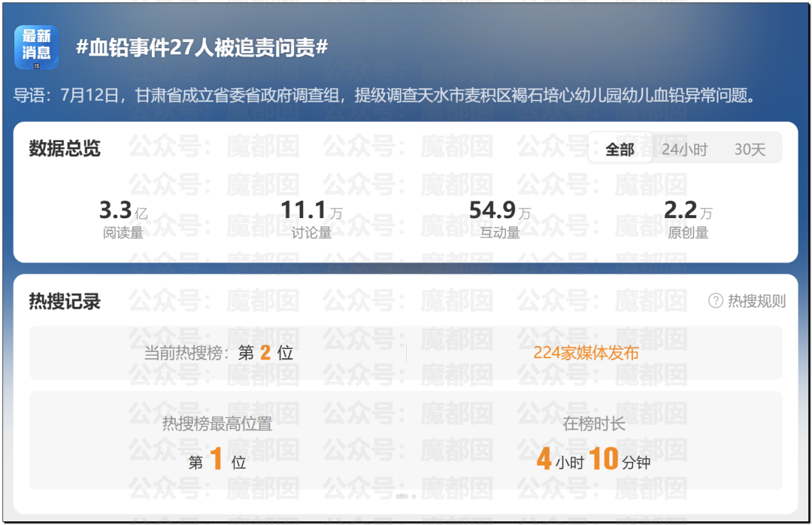Image resolution: width=812 pixels, height=525 pixels.
Task: Click the 导语 summary paragraph text
Action: (383, 96)
